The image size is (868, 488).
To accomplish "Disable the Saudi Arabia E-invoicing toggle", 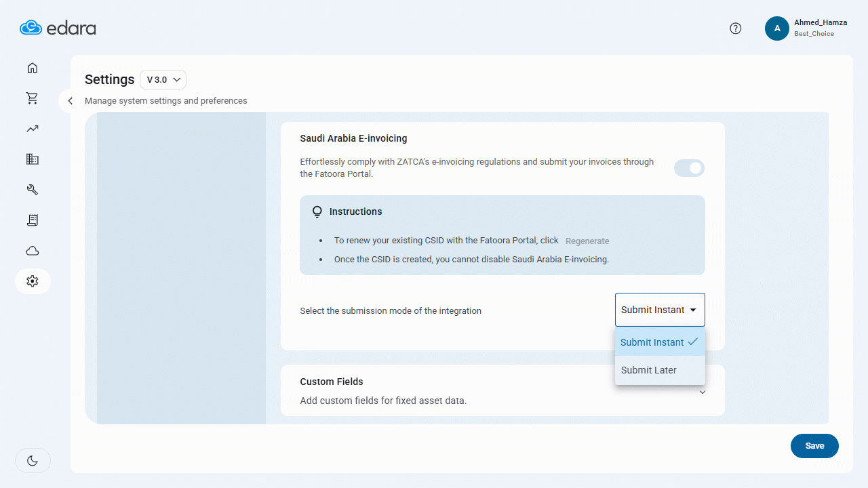I will (689, 167).
